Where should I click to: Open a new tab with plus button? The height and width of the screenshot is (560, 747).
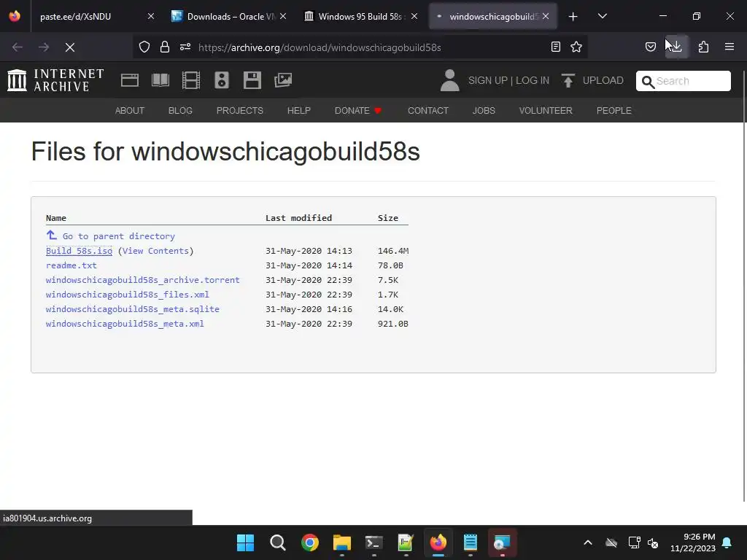tap(573, 17)
